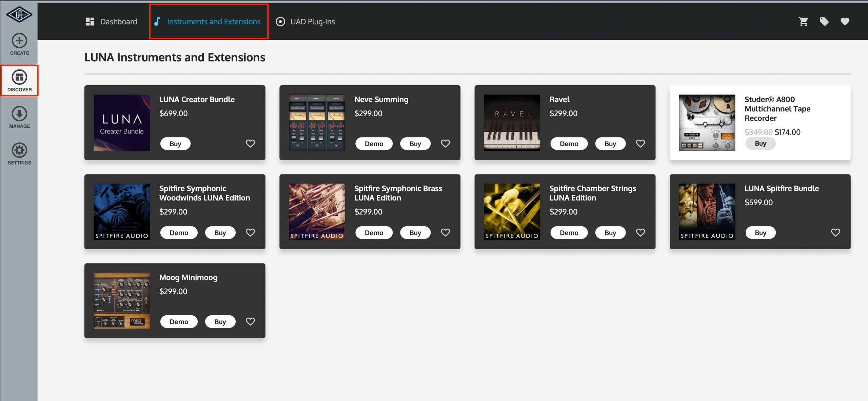
Task: Buy Spitfire Symphonic Brass
Action: (x=415, y=233)
